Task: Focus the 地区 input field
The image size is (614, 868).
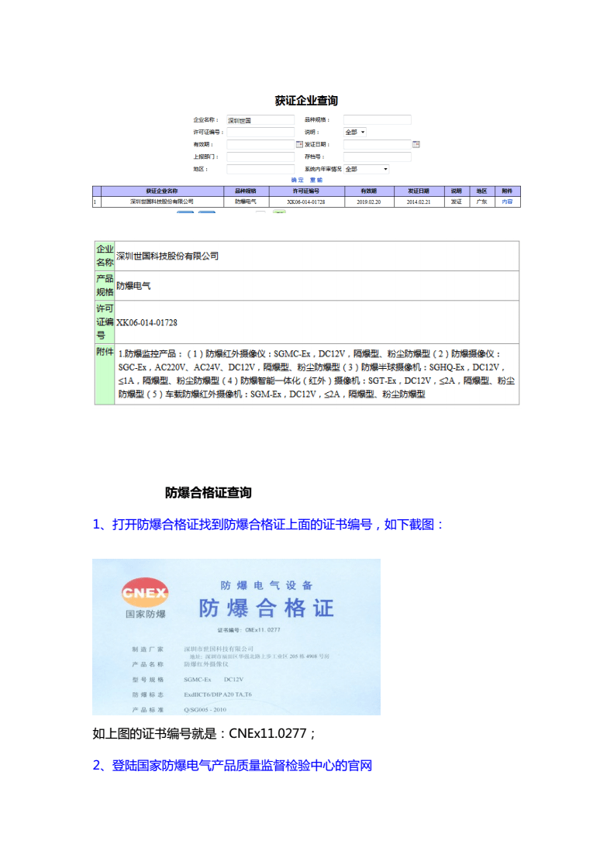Action: click(260, 169)
